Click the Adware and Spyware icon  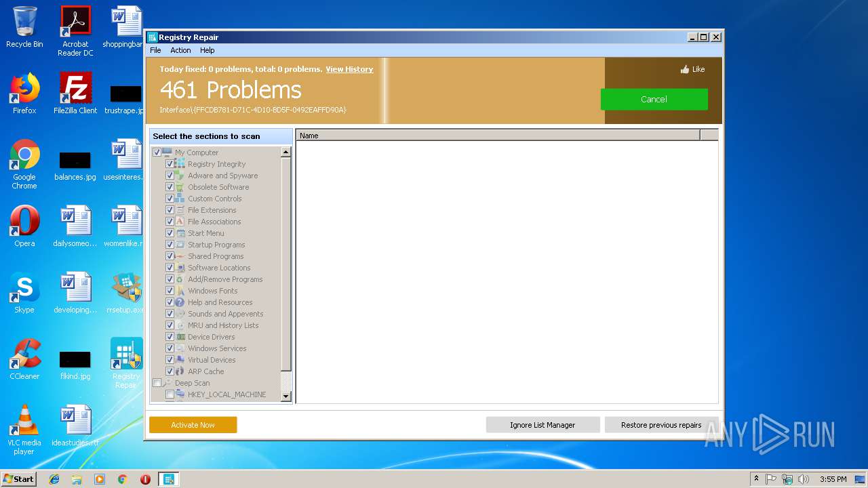180,176
